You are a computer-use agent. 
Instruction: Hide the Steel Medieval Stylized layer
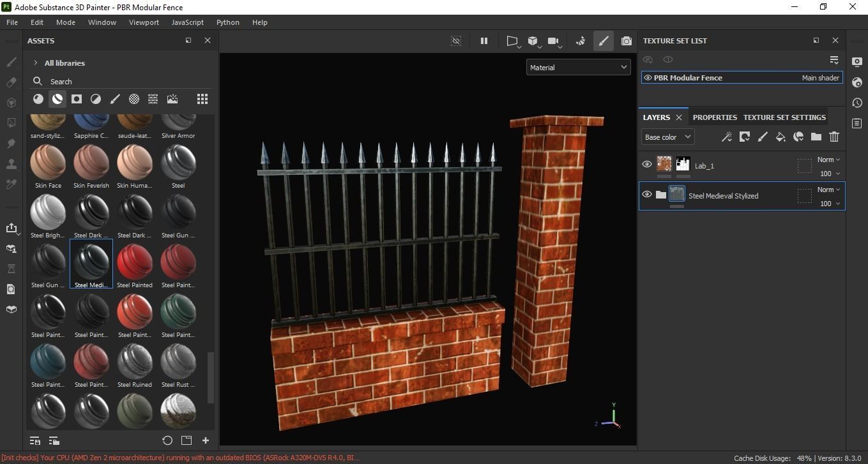(x=647, y=195)
